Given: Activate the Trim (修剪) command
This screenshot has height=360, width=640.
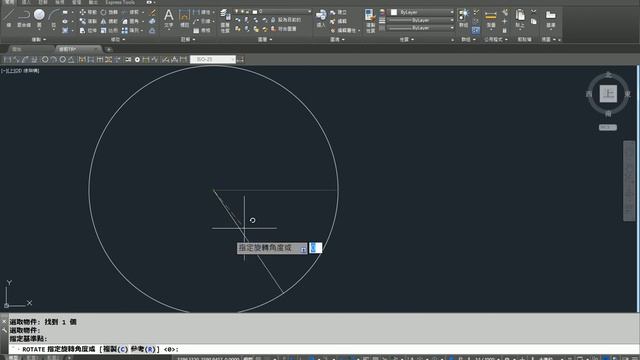Looking at the screenshot, I should coord(131,12).
